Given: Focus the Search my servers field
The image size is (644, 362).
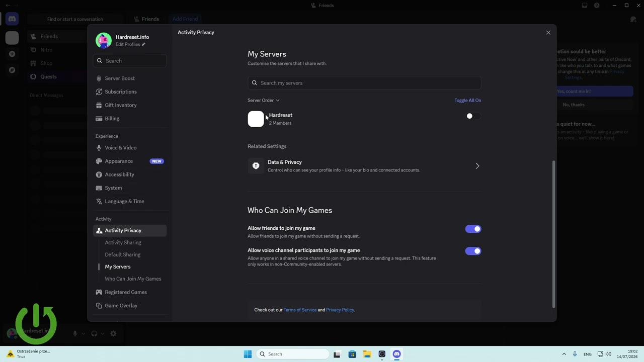Looking at the screenshot, I should (364, 83).
